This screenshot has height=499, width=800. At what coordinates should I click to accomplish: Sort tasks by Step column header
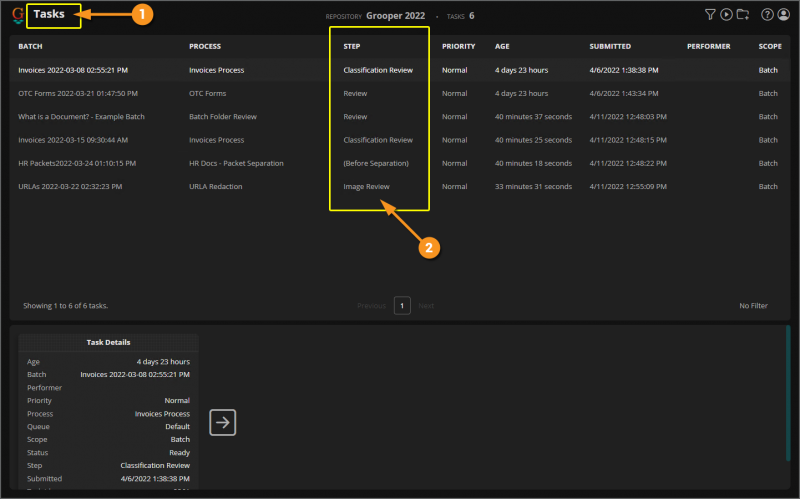[353, 47]
